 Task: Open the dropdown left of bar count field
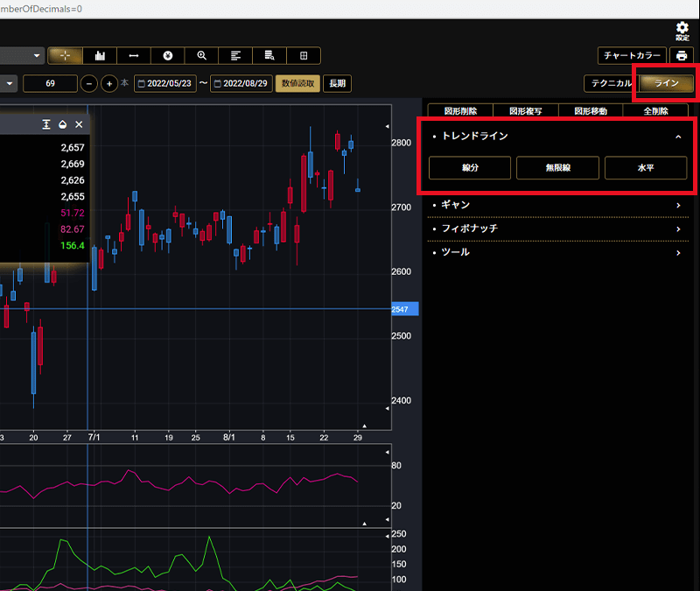tap(8, 83)
